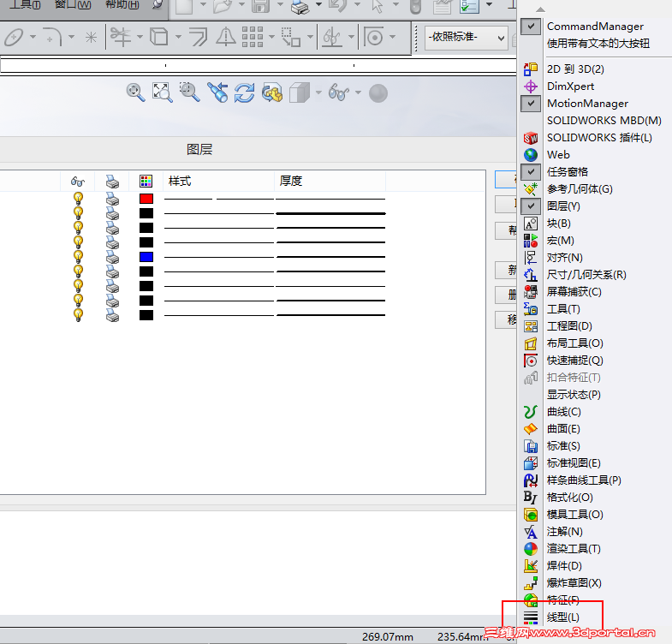This screenshot has height=644, width=672.
Task: Click the Display Style grey cube icon
Action: click(300, 92)
